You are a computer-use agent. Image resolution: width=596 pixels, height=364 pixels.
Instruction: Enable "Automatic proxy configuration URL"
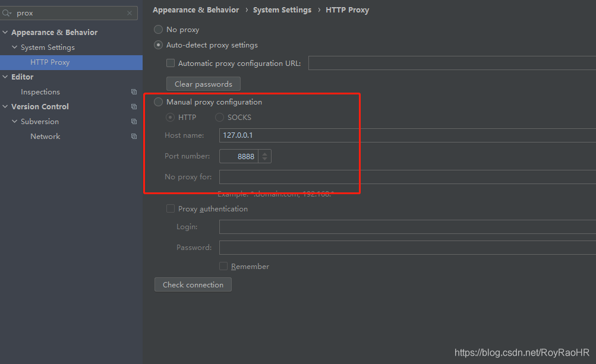pyautogui.click(x=171, y=63)
